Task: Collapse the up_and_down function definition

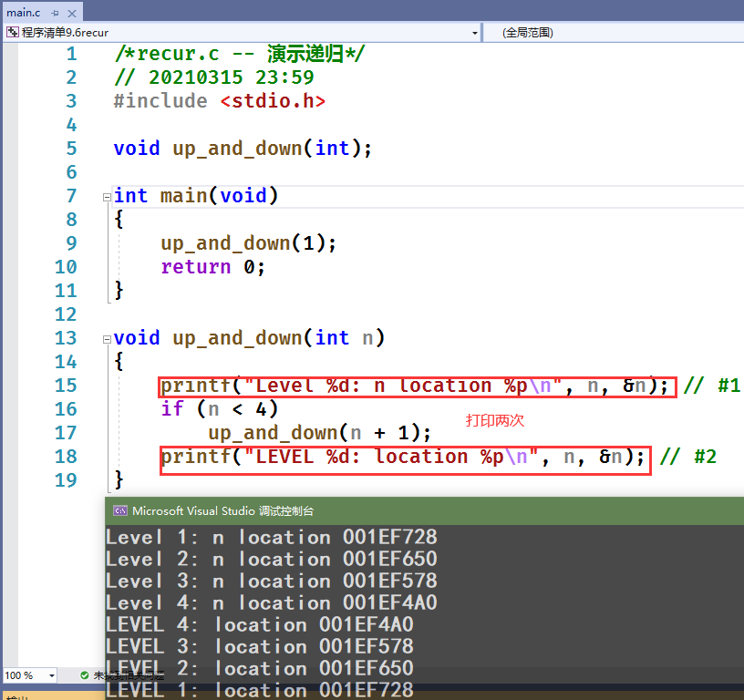Action: click(107, 340)
